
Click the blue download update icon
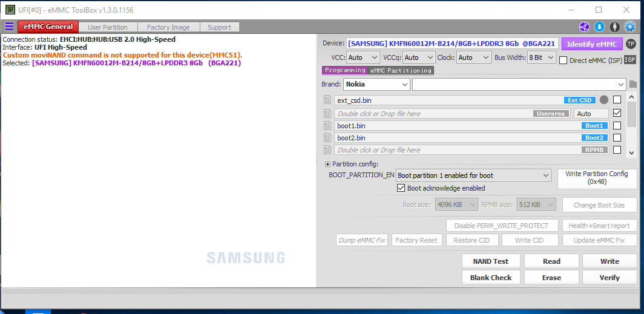[x=599, y=27]
